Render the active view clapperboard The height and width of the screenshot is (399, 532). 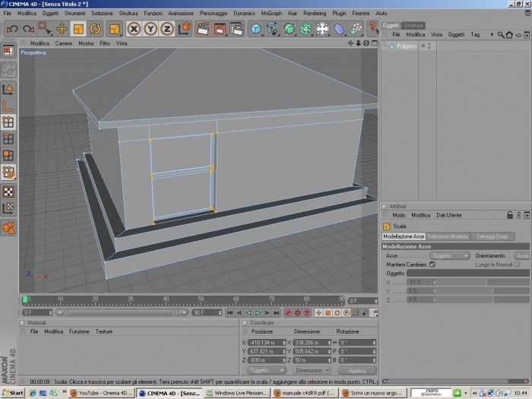click(203, 29)
